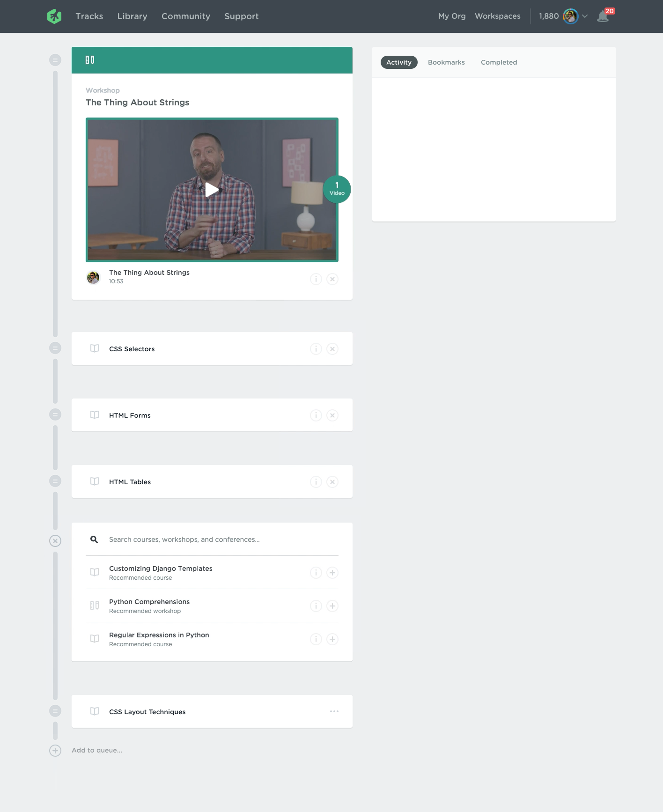Show info for Customizing Django Templates

pos(316,573)
